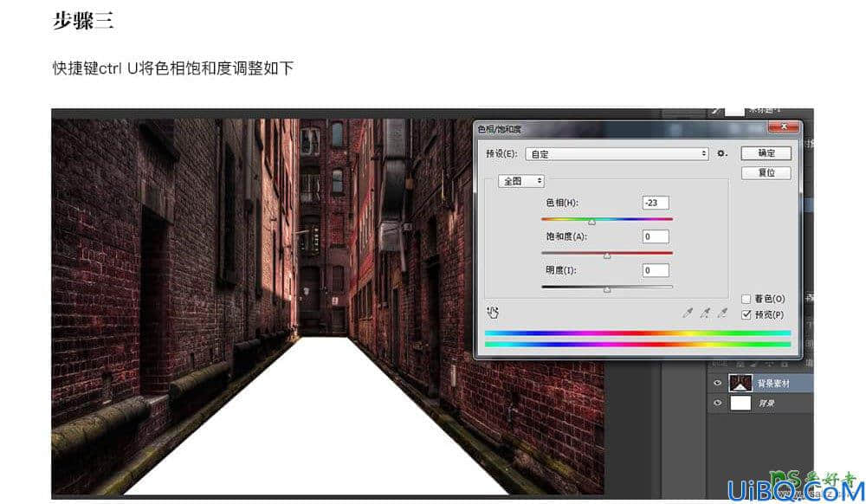Click the 复位 reset button
The height and width of the screenshot is (504, 866).
point(766,173)
